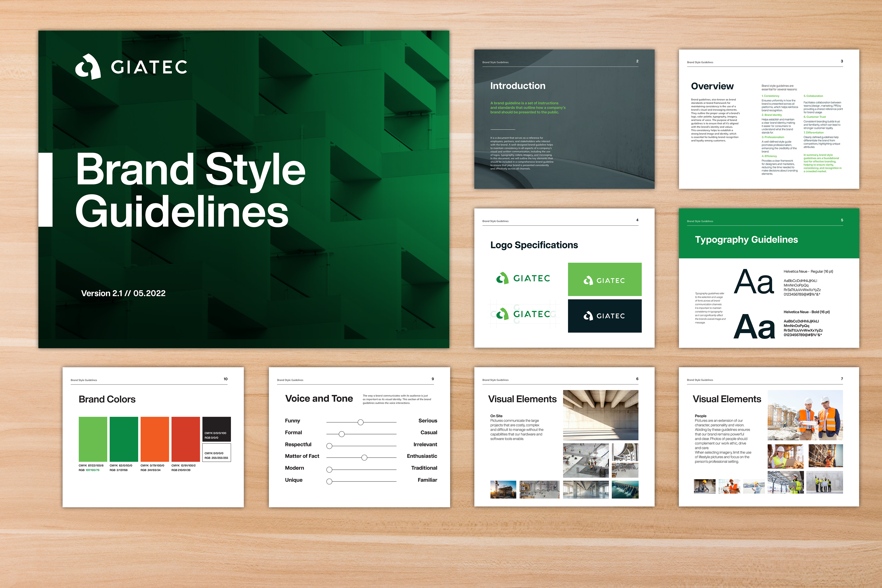This screenshot has height=588, width=882.
Task: Click the 'Enthusiastic' label in Voice and Tone
Action: click(422, 456)
